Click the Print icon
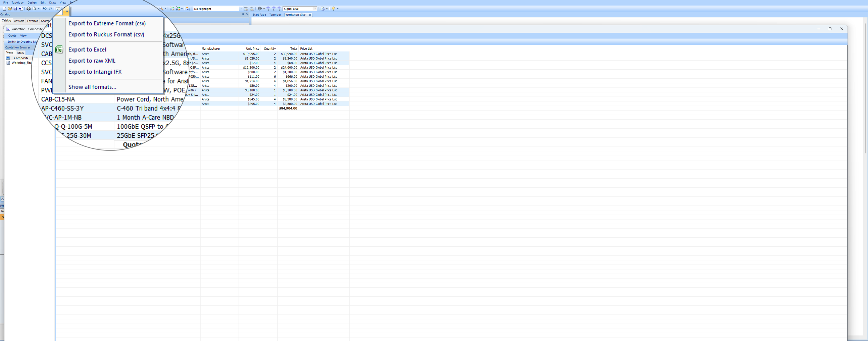Image resolution: width=868 pixels, height=341 pixels. point(28,9)
